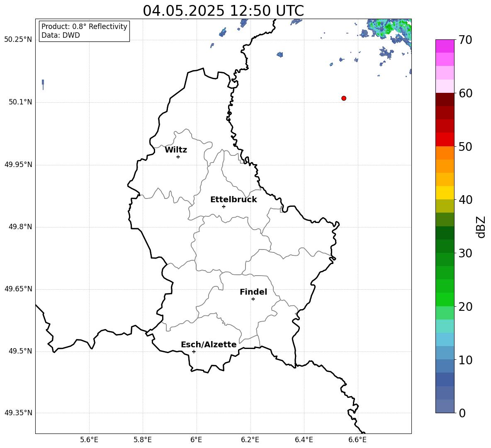
Task: Select the Wiltz city label
Action: [x=176, y=150]
